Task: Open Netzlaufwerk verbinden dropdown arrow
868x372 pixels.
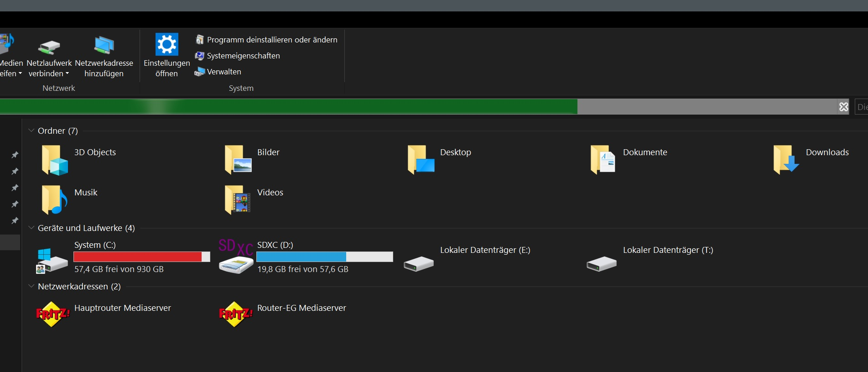Action: [68, 73]
